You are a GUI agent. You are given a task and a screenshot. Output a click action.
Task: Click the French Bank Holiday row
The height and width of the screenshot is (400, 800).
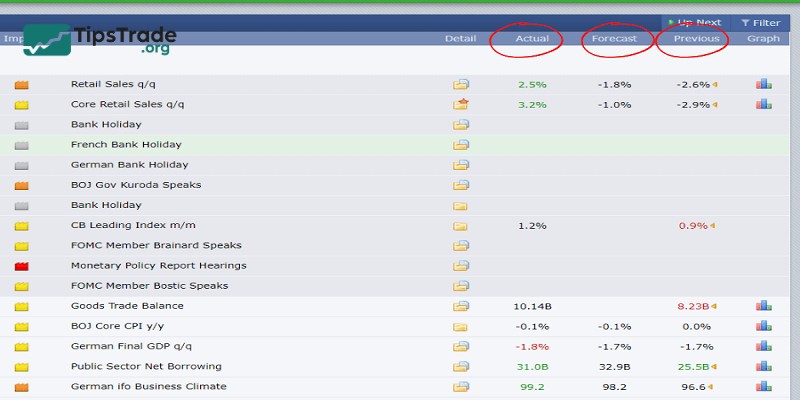tap(126, 145)
